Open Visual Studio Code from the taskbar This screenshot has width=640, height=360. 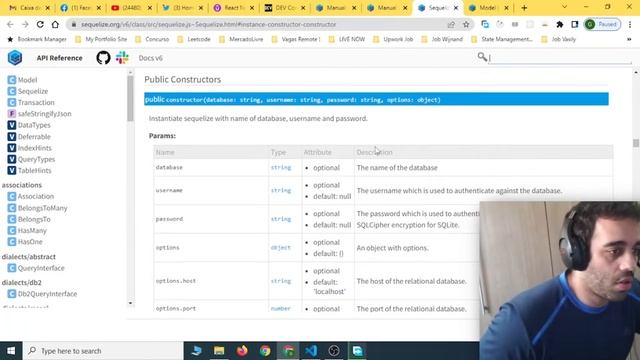pyautogui.click(x=311, y=351)
